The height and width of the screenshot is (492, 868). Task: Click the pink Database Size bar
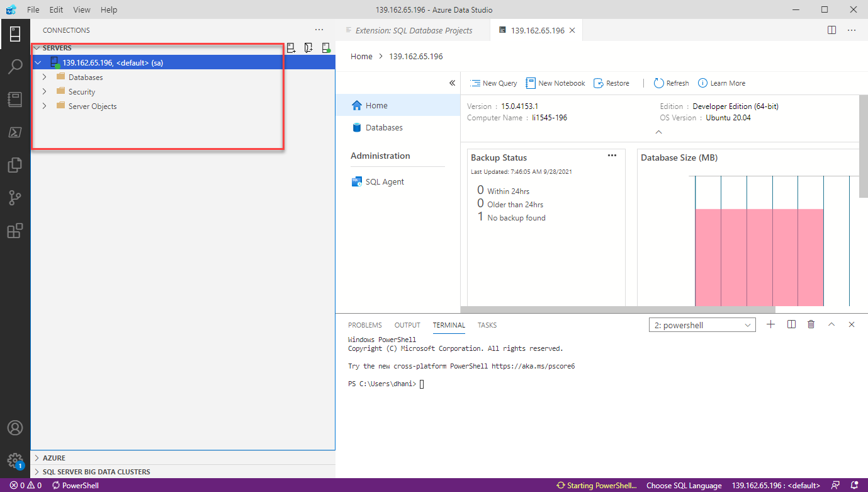[759, 257]
